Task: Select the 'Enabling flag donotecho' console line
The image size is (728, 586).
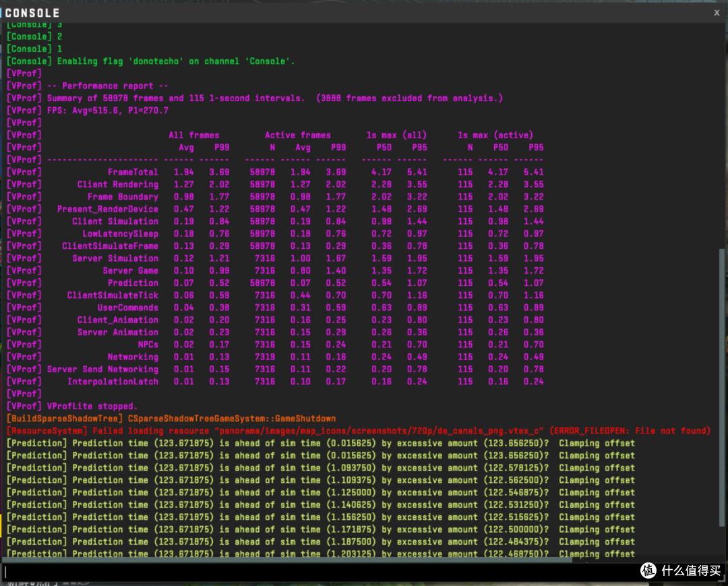Action: tap(150, 61)
